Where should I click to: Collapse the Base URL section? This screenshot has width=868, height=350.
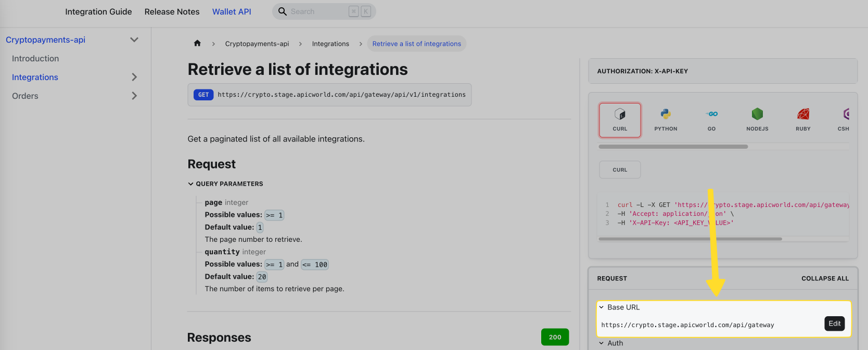click(x=602, y=307)
